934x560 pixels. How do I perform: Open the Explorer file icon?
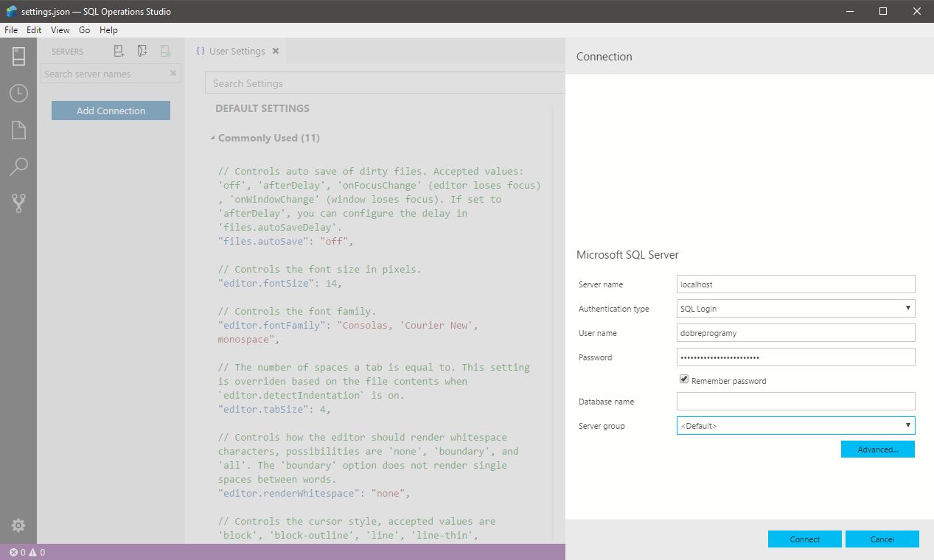click(18, 130)
